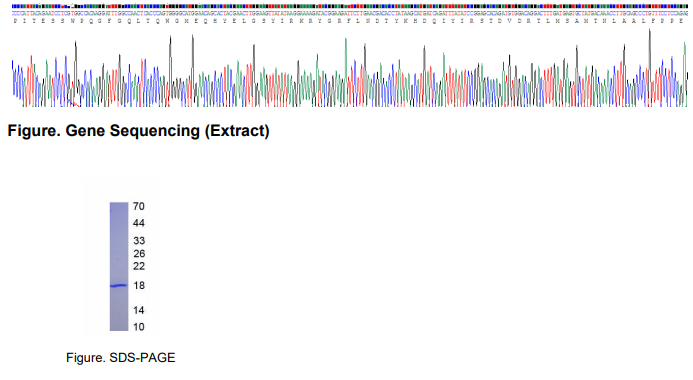Viewport: 693px width, 380px height.
Task: Click the marker label 44
Action: click(x=139, y=223)
